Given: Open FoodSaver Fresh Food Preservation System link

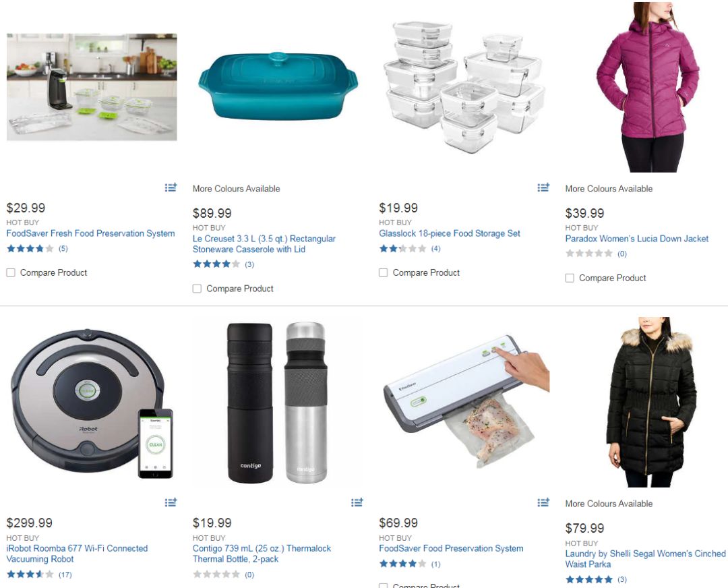Looking at the screenshot, I should pyautogui.click(x=90, y=233).
